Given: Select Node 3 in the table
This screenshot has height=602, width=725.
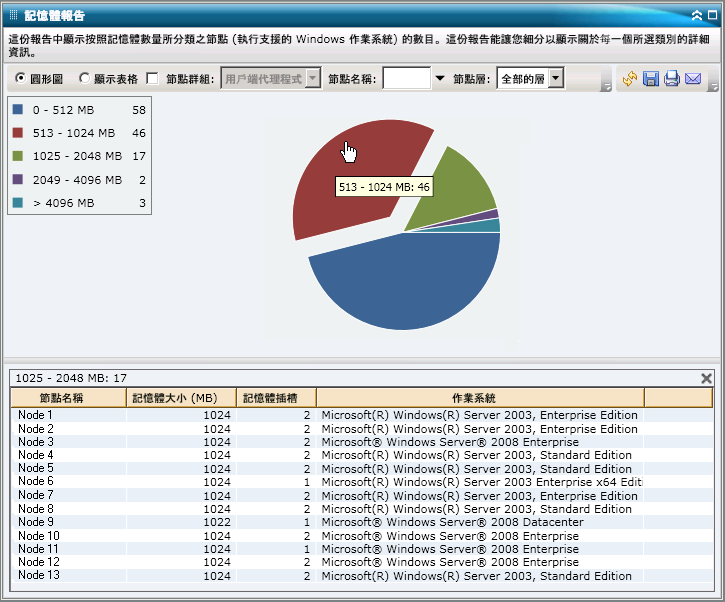Looking at the screenshot, I should (x=36, y=442).
